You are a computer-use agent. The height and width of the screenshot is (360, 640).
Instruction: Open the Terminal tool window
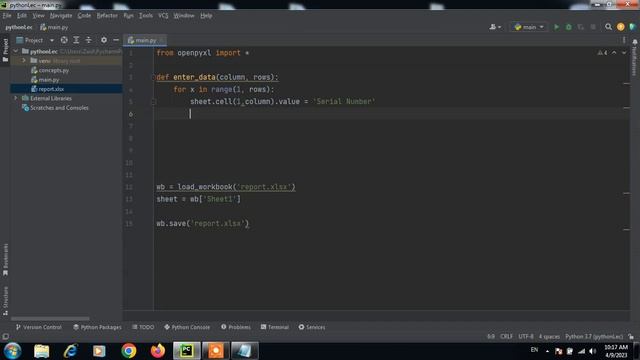tap(275, 327)
